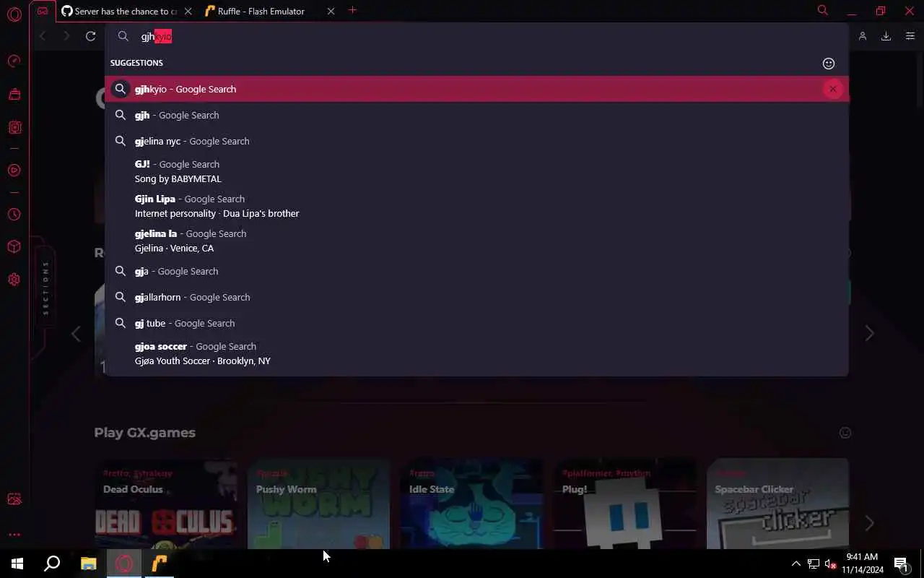Open Settings gear in sidebar

[x=14, y=280]
